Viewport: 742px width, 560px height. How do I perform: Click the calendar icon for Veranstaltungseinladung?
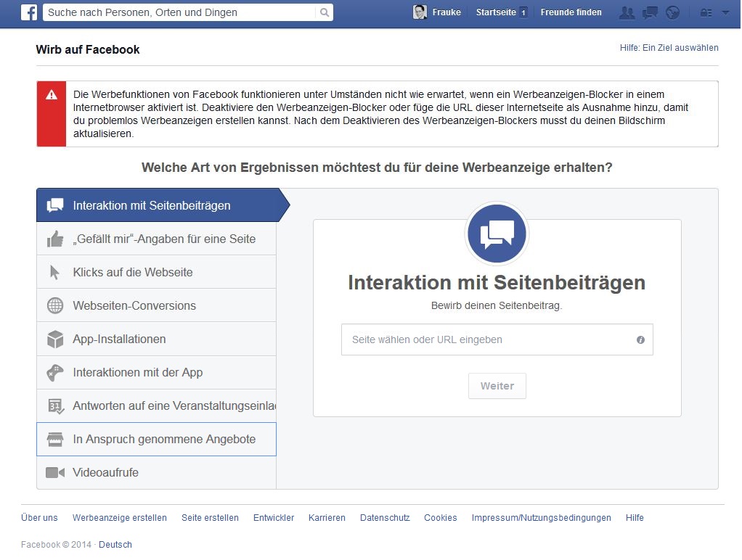[x=56, y=406]
